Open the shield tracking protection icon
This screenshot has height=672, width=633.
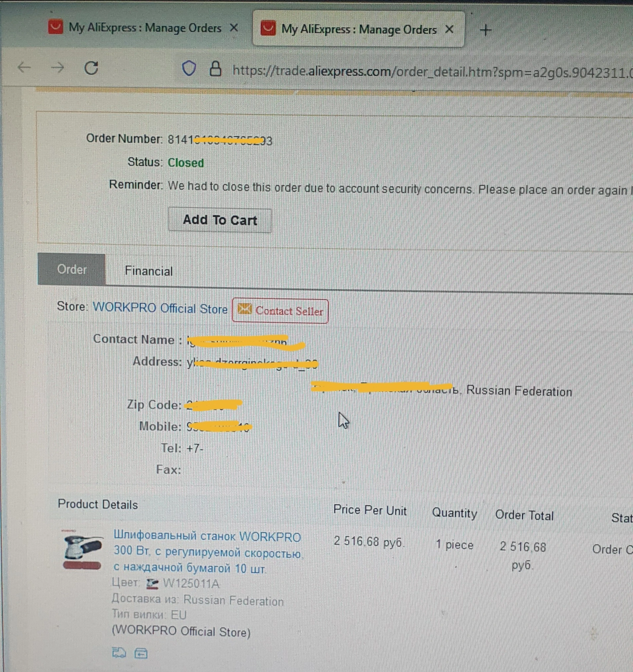tap(189, 69)
